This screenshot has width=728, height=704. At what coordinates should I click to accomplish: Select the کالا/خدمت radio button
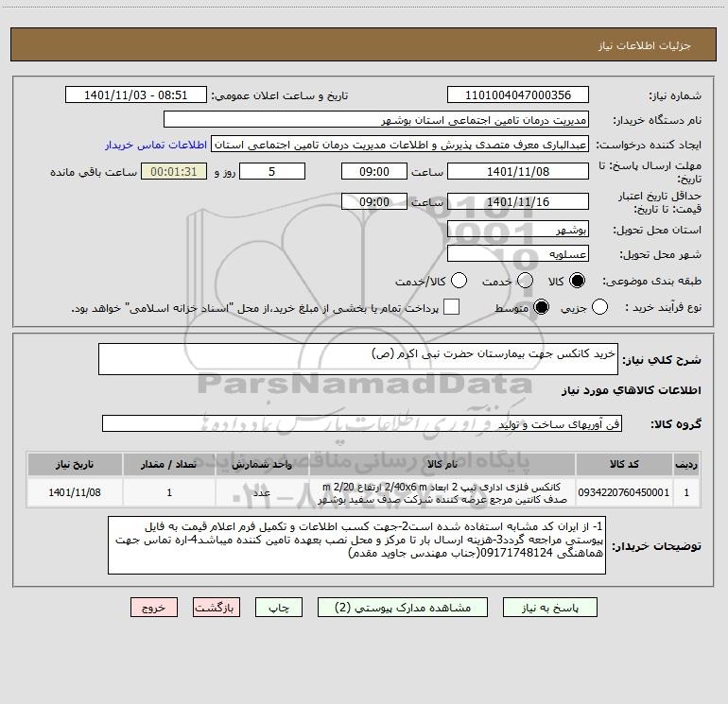pos(459,281)
